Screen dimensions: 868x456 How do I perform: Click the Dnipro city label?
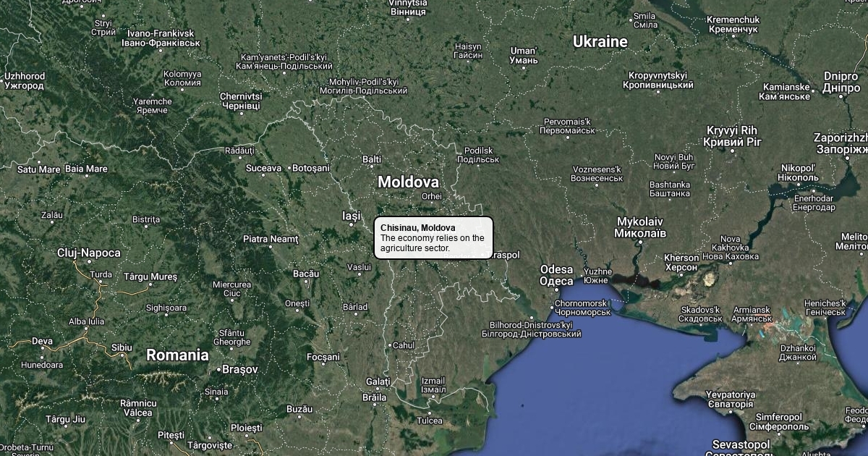(841, 82)
